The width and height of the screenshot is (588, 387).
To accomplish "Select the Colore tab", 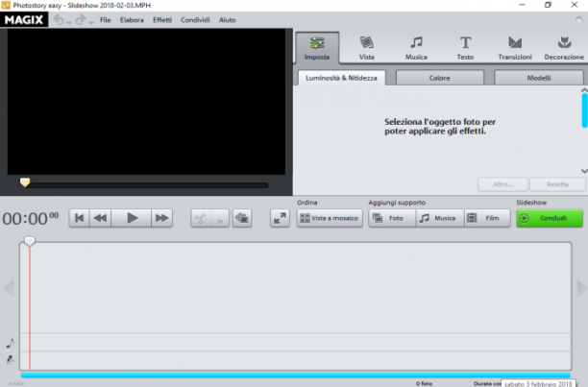I will click(x=439, y=78).
